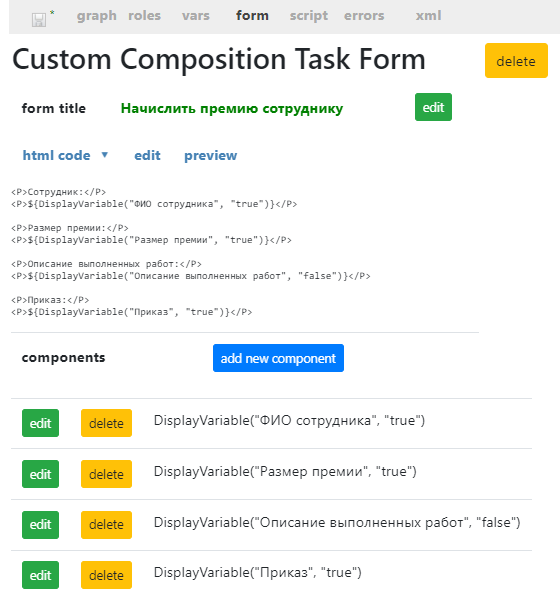
Task: Delete the Размер премии component
Action: tap(106, 474)
